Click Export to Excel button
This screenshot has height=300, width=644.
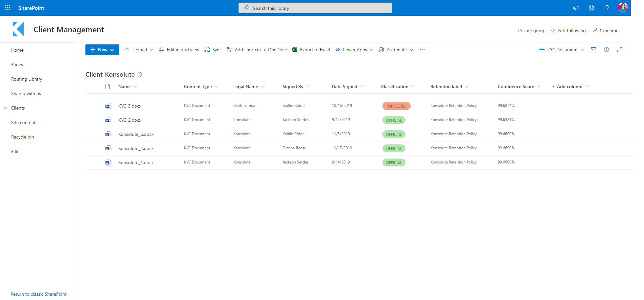click(x=311, y=50)
